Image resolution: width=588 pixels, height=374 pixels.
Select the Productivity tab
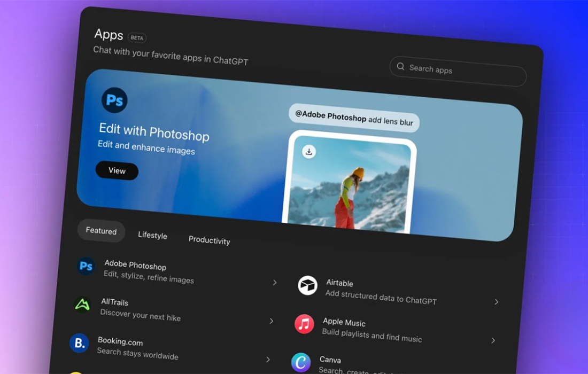pos(209,240)
